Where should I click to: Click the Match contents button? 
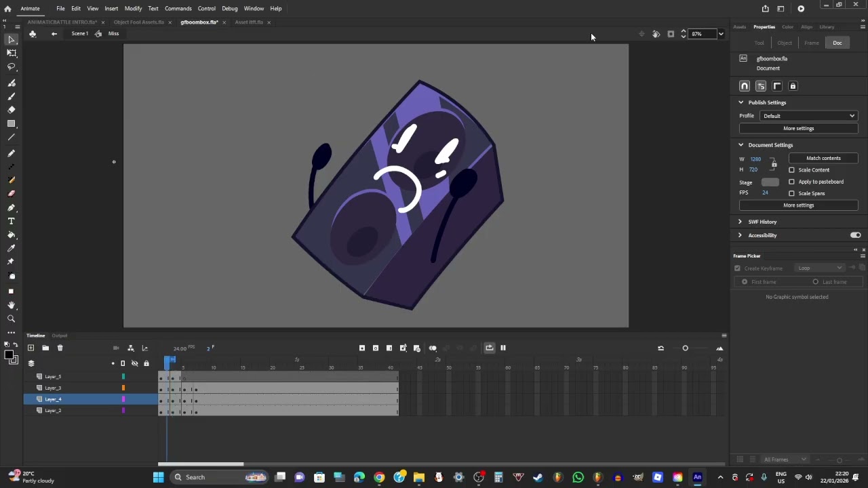pos(823,159)
